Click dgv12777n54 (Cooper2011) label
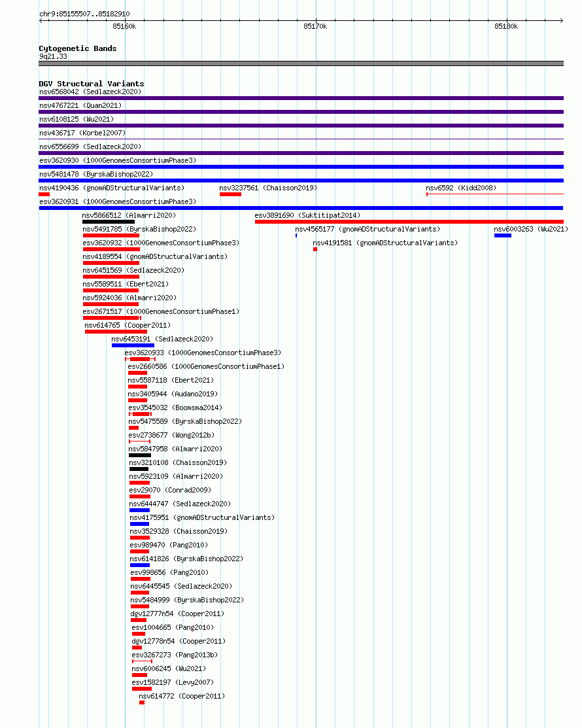The width and height of the screenshot is (582, 728). [x=178, y=614]
